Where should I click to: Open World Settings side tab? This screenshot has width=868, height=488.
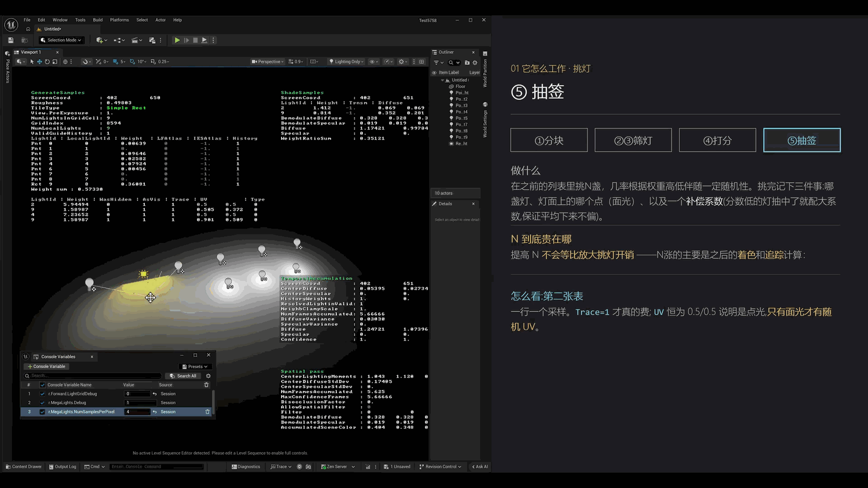485,120
